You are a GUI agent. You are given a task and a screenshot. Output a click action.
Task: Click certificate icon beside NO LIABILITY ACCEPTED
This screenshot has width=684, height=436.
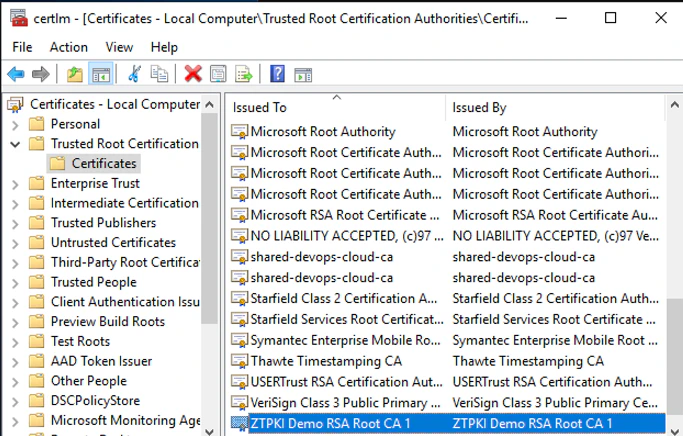tap(239, 236)
